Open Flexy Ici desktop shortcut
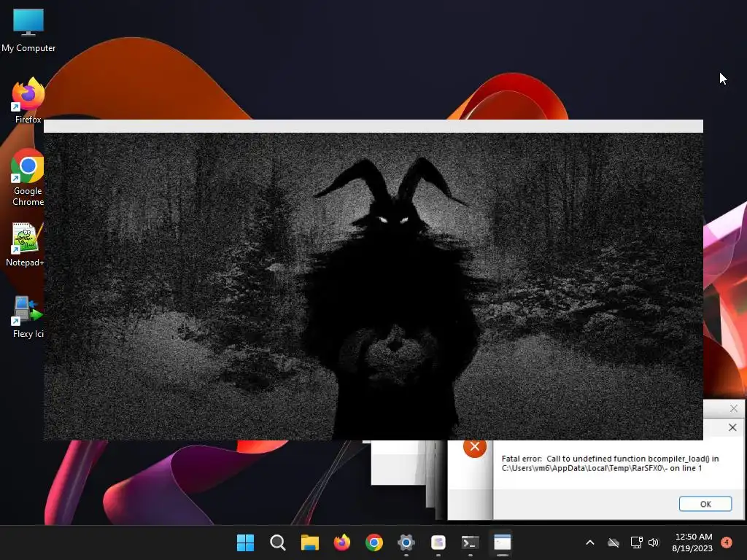Image resolution: width=747 pixels, height=560 pixels. coord(28,316)
